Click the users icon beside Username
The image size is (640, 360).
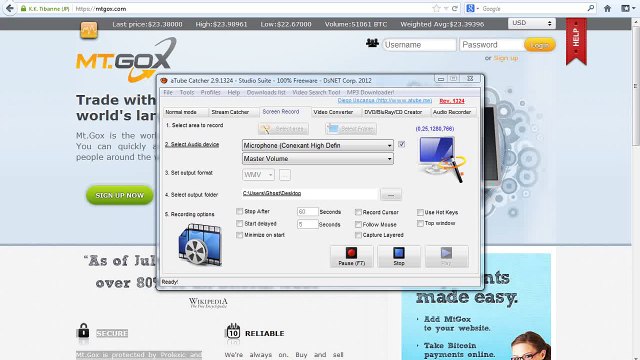[x=372, y=43]
